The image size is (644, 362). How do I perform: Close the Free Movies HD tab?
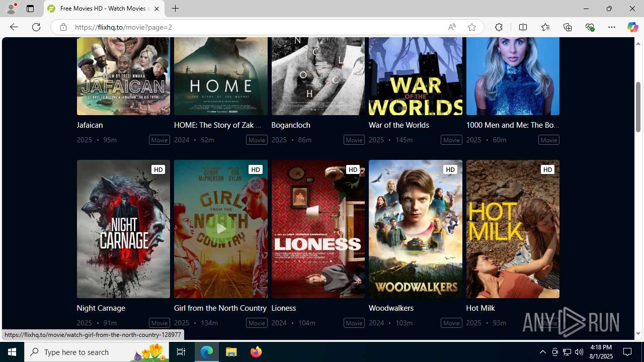click(156, 9)
